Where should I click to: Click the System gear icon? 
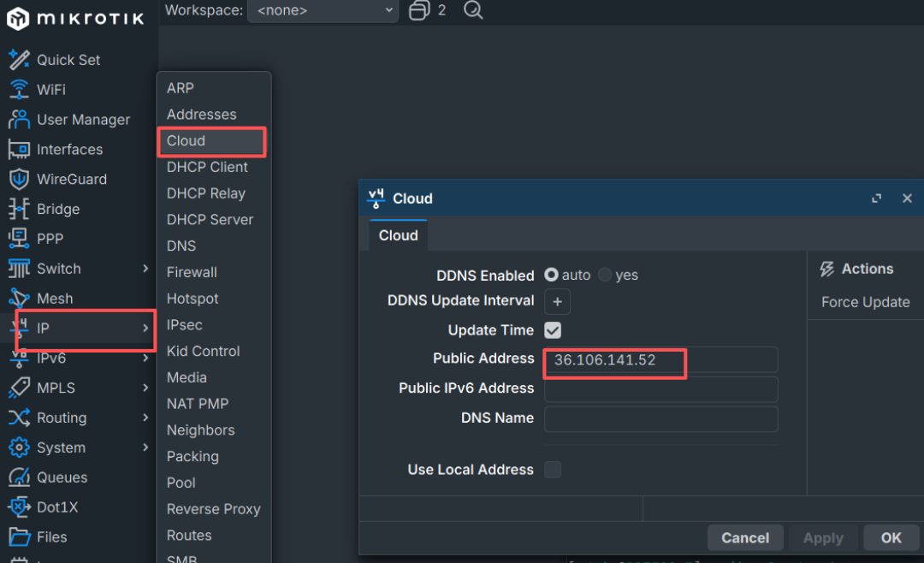(x=19, y=447)
